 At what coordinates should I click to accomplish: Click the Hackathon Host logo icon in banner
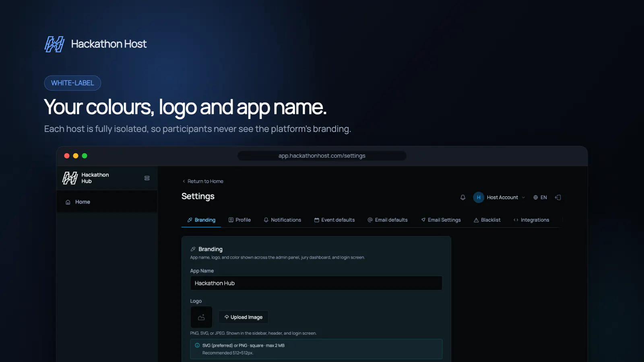(x=54, y=44)
